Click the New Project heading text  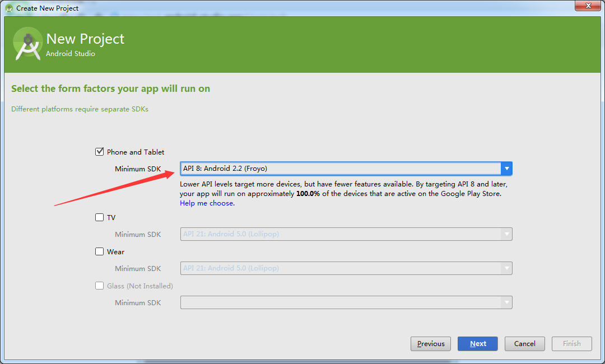(x=85, y=39)
